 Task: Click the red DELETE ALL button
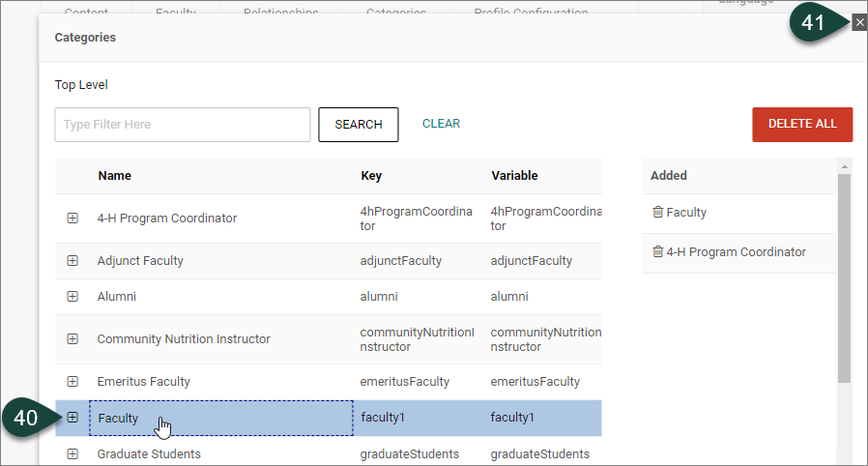[x=802, y=125]
